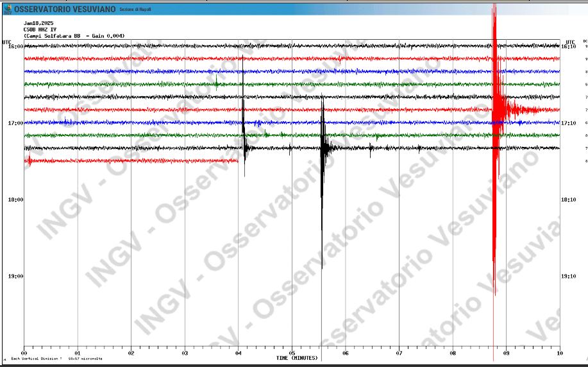Click the minute 10 tick label
Screen dimensions: 588x367
click(560, 353)
